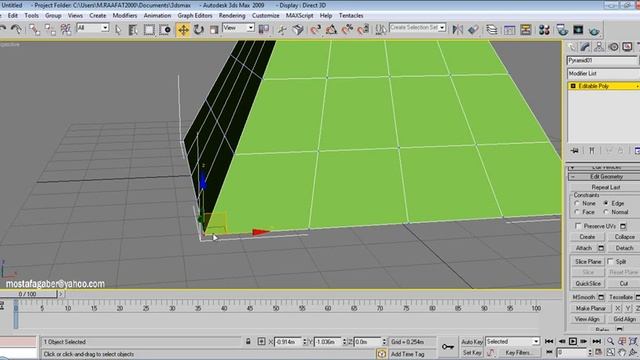Open the Layer Manager icon
The width and height of the screenshot is (640, 360).
click(x=492, y=30)
